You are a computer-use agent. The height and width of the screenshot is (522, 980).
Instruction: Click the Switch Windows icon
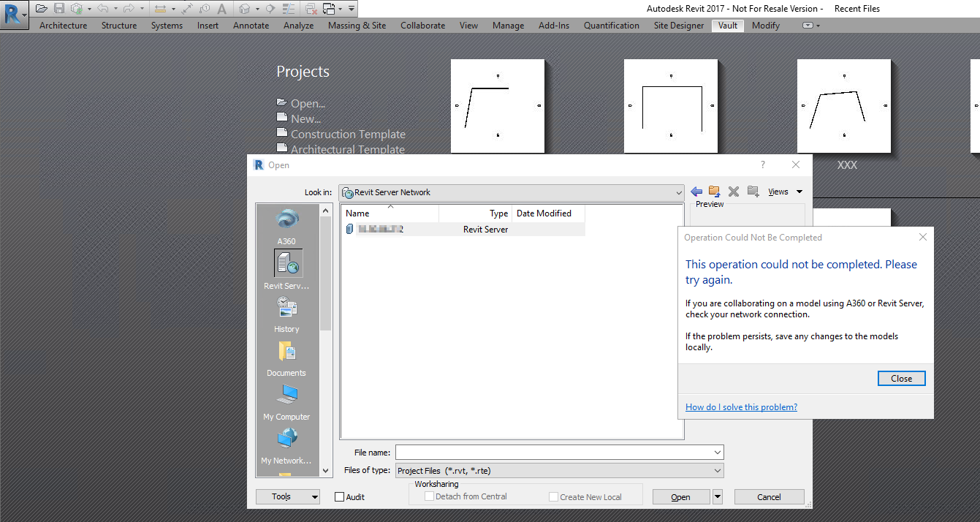[329, 9]
